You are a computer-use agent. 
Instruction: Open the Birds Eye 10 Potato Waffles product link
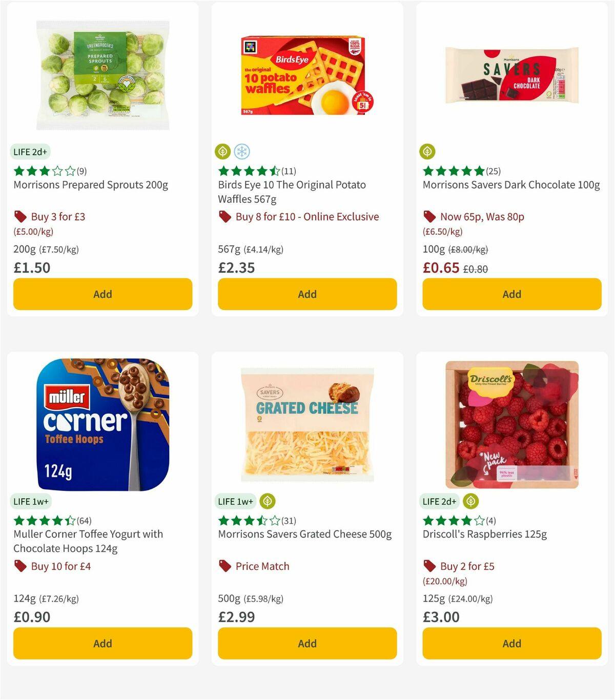click(292, 192)
